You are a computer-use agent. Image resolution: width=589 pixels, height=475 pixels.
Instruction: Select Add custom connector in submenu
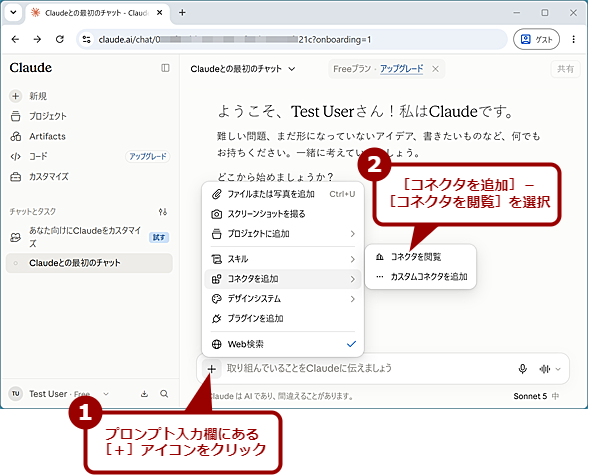pos(420,277)
